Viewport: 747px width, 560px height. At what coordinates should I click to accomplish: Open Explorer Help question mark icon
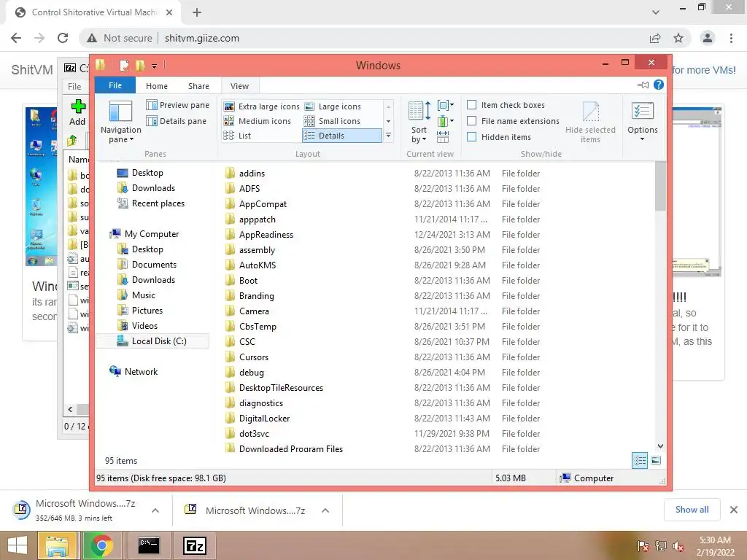click(x=659, y=85)
